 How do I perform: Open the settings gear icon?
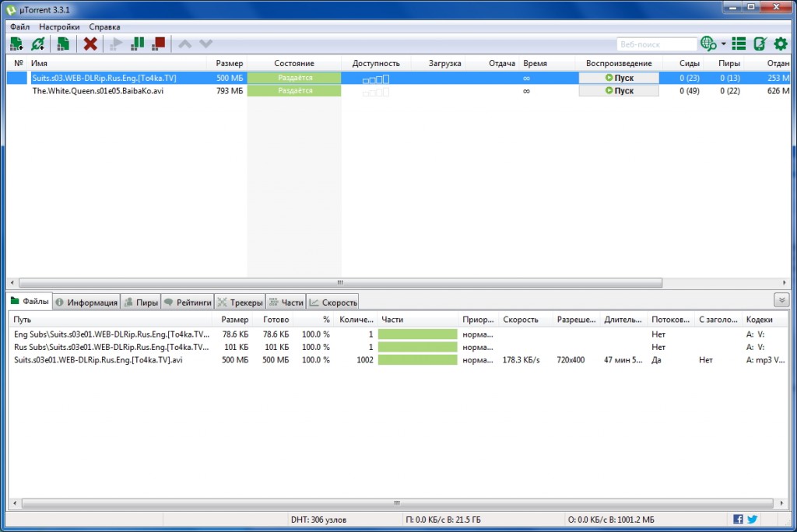tap(781, 44)
